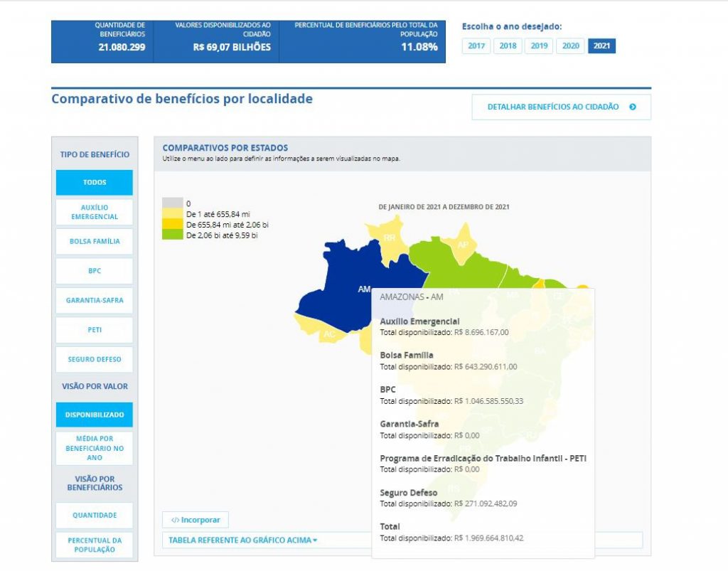Choose Garantia-Safra benefit filter
The height and width of the screenshot is (571, 728).
(x=95, y=301)
